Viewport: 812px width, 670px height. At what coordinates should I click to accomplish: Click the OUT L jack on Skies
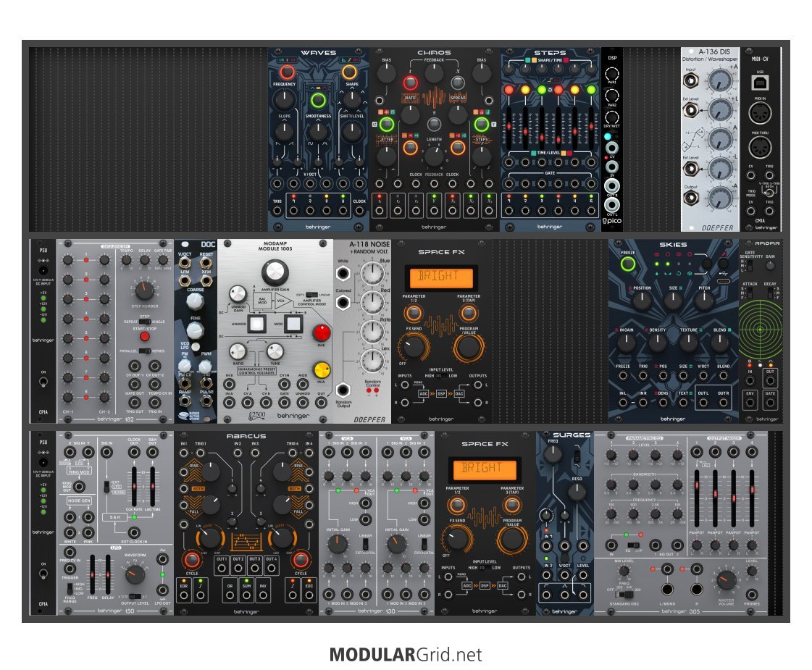(x=703, y=402)
